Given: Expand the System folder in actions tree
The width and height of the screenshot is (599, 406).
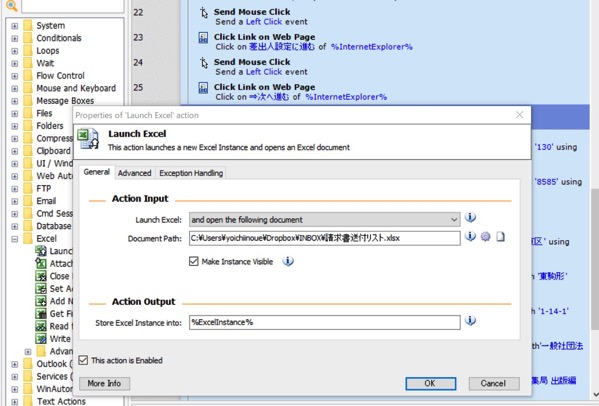Looking at the screenshot, I should (x=15, y=26).
